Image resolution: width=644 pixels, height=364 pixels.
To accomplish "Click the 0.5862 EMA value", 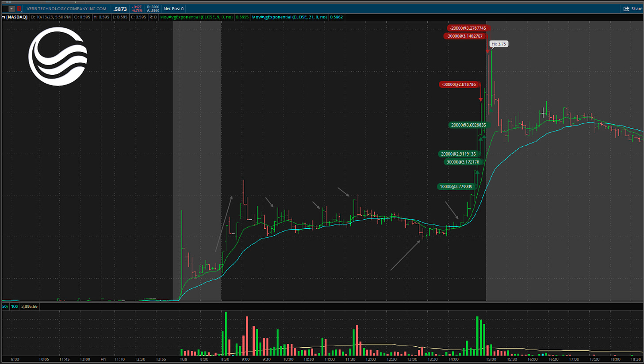I will (336, 17).
